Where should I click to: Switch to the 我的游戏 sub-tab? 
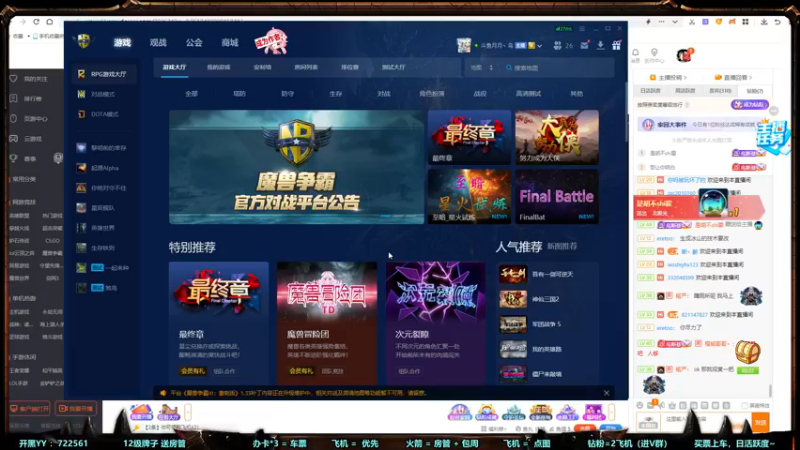(x=218, y=67)
